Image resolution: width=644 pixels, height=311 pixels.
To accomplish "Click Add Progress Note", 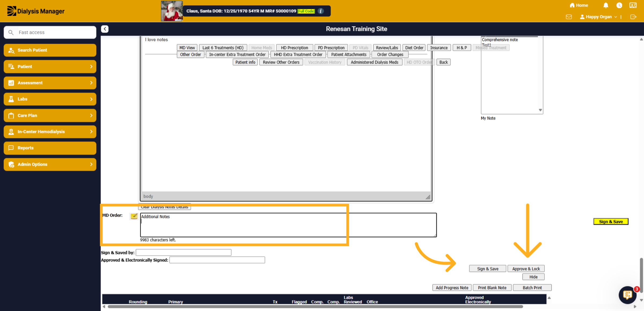I will (452, 288).
